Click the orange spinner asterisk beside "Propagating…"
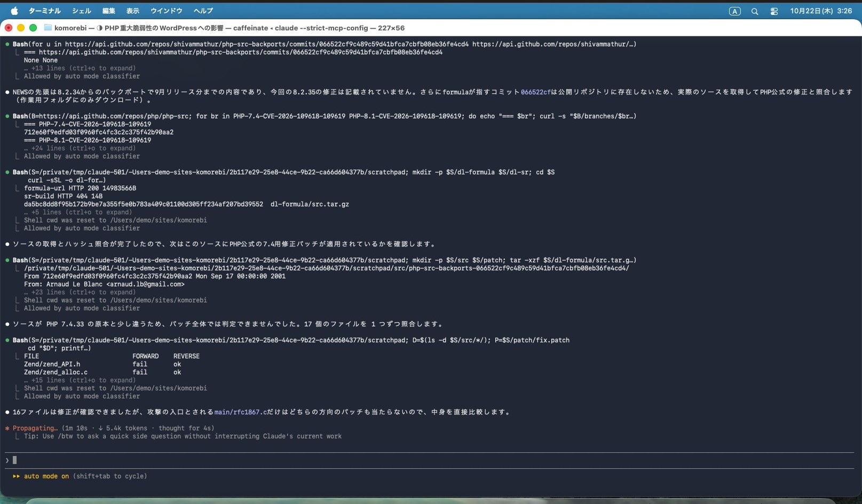The height and width of the screenshot is (504, 862). click(7, 428)
